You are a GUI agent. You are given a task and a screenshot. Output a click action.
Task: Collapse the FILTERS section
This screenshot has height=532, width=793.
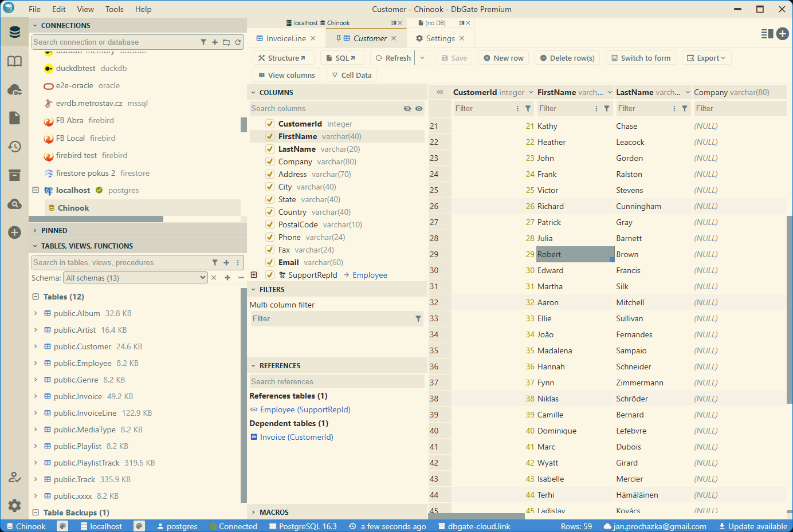coord(253,289)
